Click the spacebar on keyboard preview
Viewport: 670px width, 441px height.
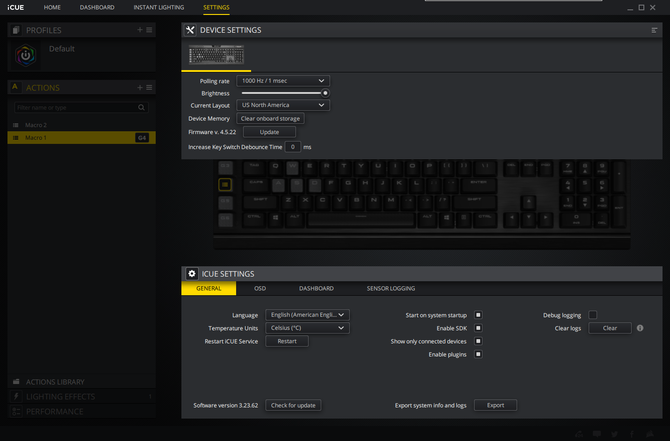point(361,220)
